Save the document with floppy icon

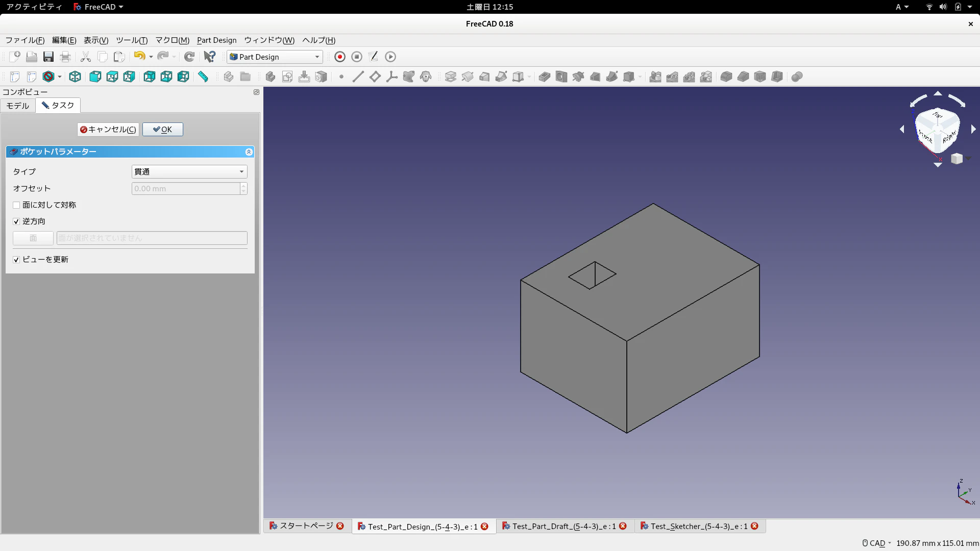coord(48,57)
